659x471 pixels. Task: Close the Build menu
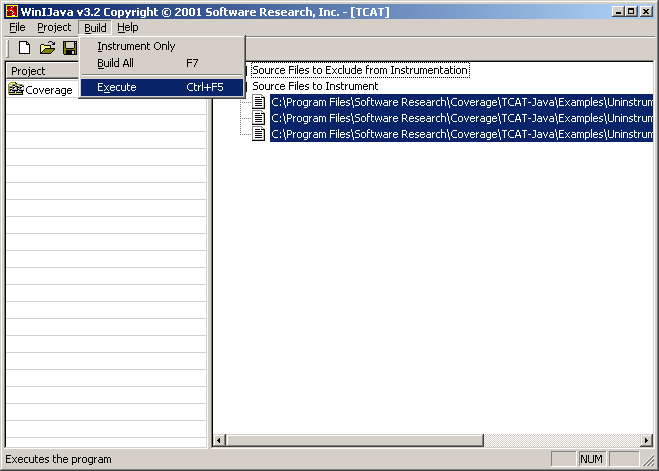point(95,28)
